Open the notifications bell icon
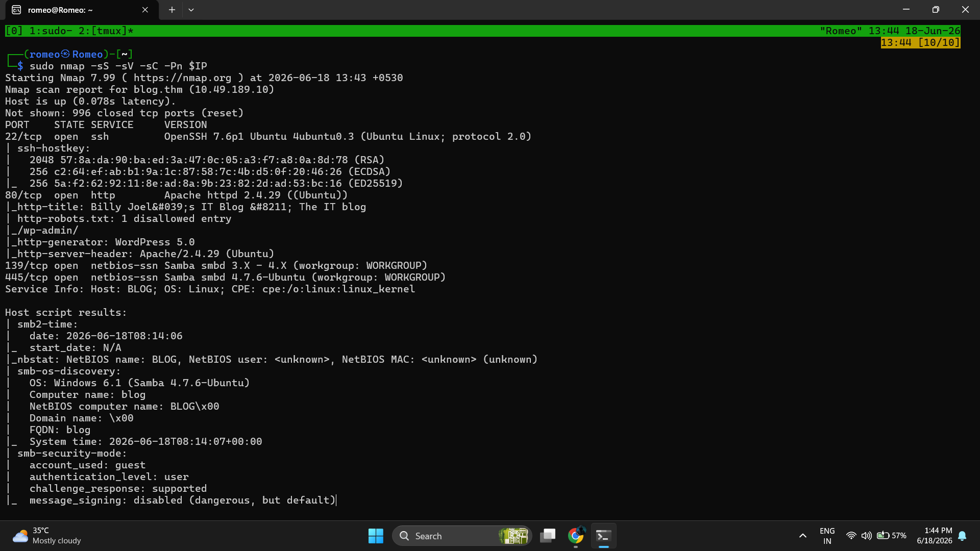This screenshot has height=551, width=980. tap(962, 536)
